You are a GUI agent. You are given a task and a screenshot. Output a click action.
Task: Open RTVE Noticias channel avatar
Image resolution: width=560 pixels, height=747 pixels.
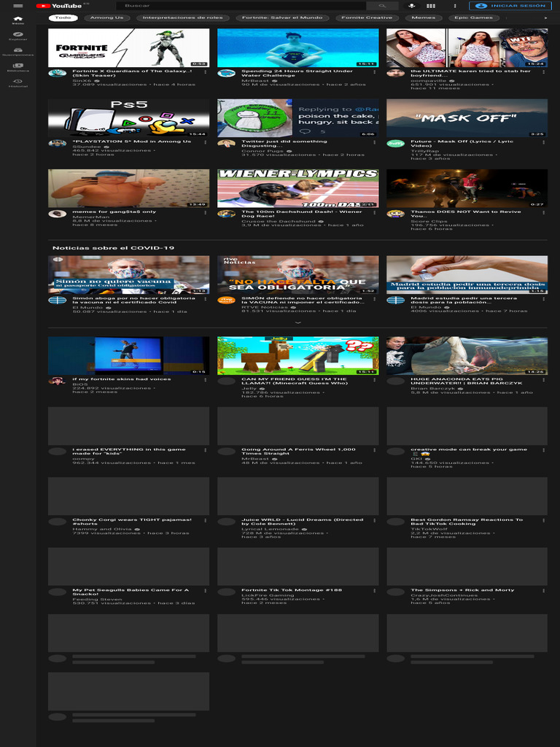coord(226,300)
